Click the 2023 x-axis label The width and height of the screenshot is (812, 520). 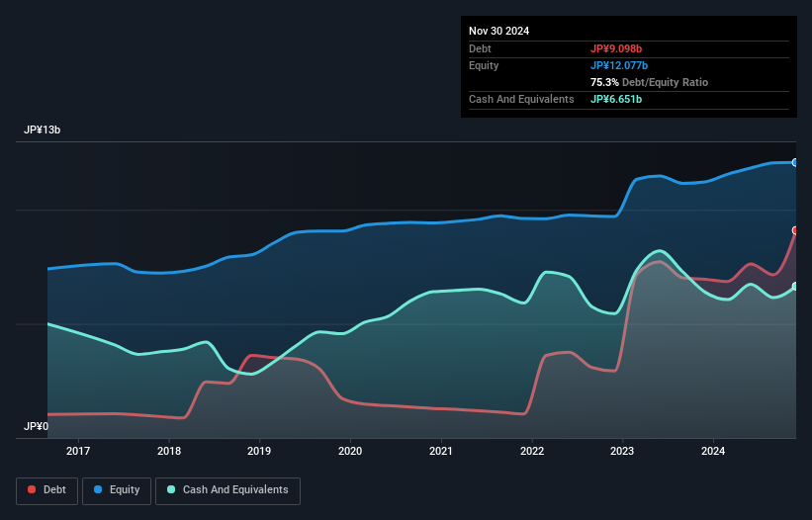pos(622,451)
